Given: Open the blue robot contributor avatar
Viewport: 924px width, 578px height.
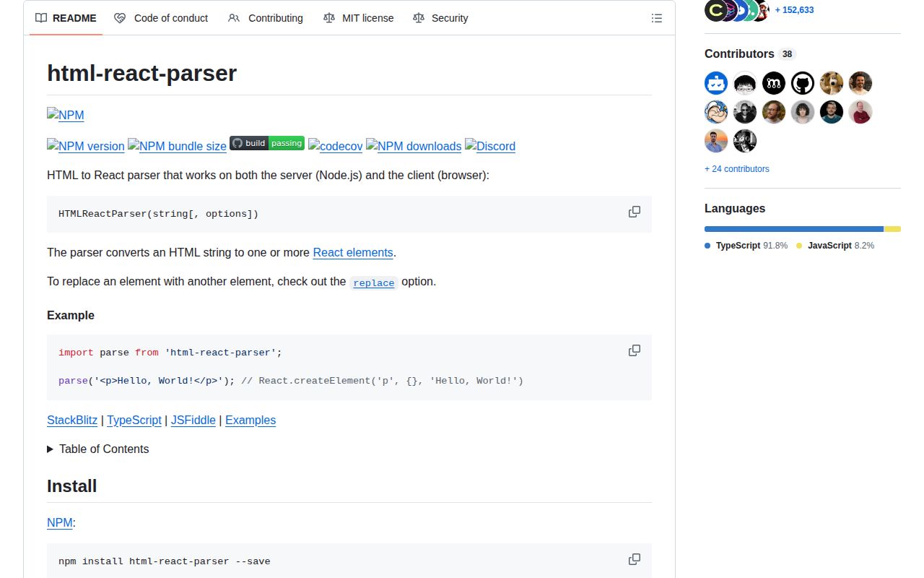Looking at the screenshot, I should point(716,83).
